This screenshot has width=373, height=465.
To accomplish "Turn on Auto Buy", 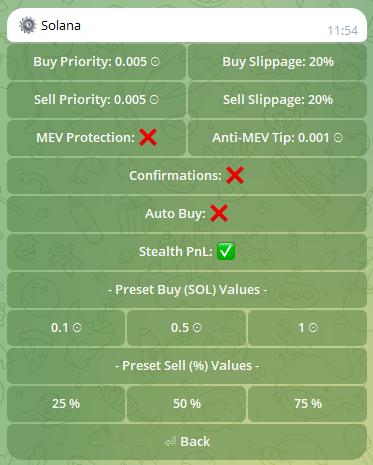I will (187, 214).
